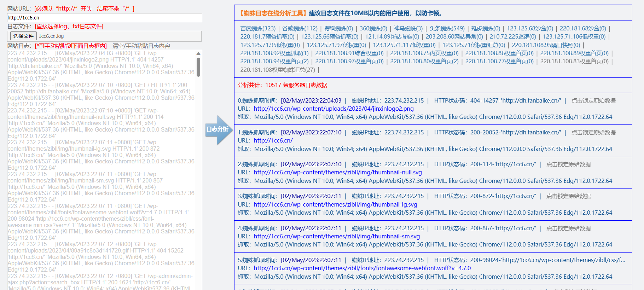Click the 清空/手动粘贴日志内容 link

(x=141, y=46)
